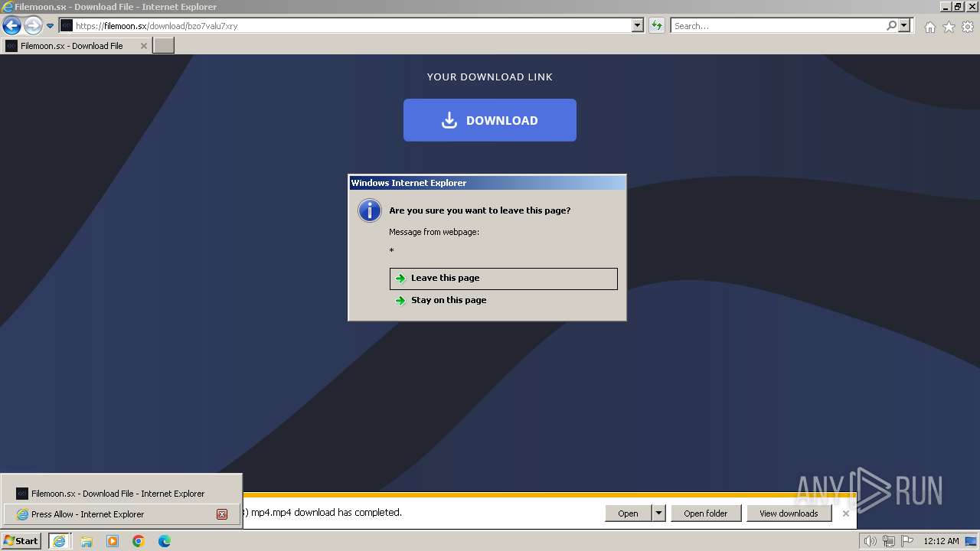The height and width of the screenshot is (551, 980).
Task: Click the volume speaker tray icon
Action: point(871,541)
